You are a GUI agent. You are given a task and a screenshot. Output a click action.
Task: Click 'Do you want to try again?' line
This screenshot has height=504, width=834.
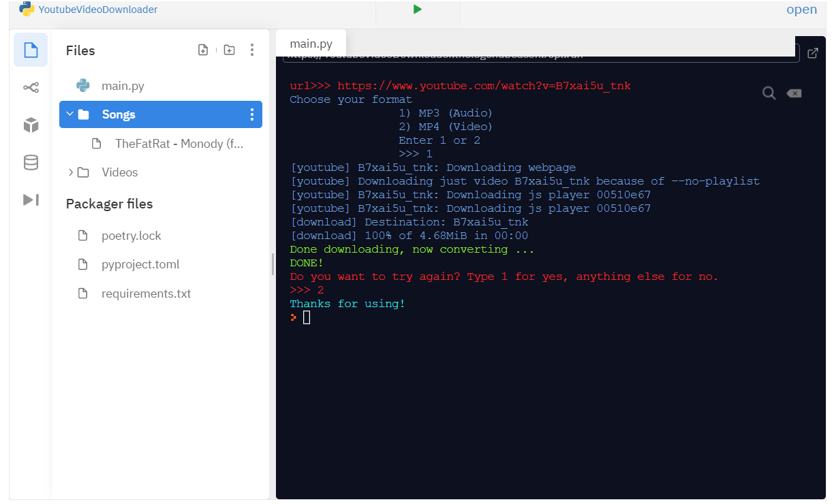click(504, 277)
